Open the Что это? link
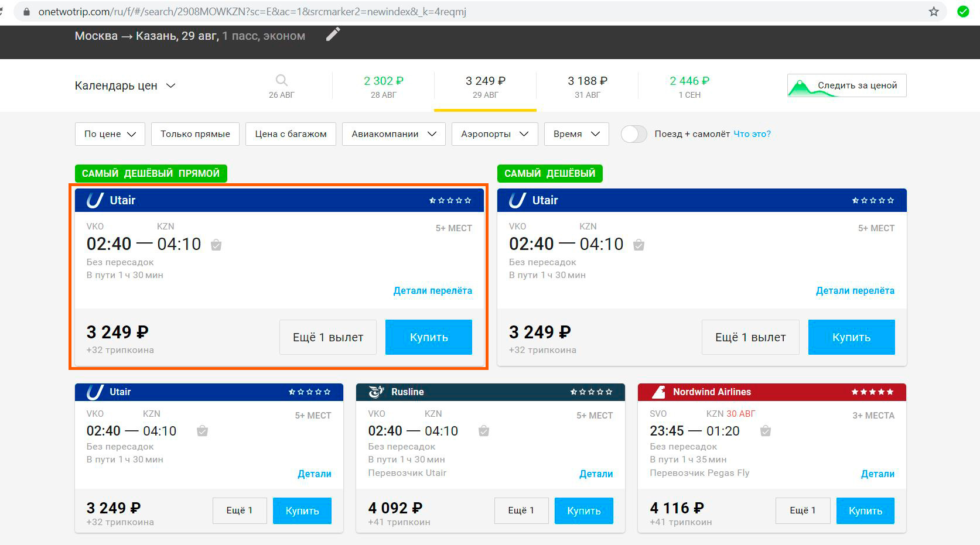980x545 pixels. point(752,134)
